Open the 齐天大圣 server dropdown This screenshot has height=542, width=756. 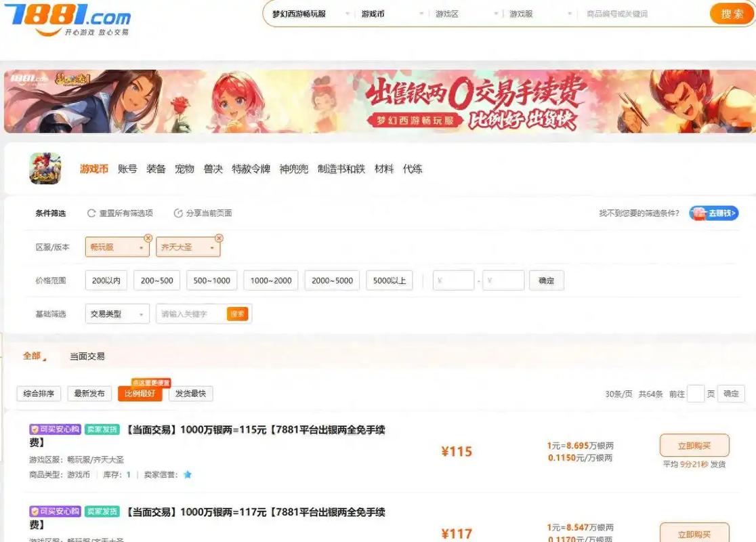pos(188,247)
